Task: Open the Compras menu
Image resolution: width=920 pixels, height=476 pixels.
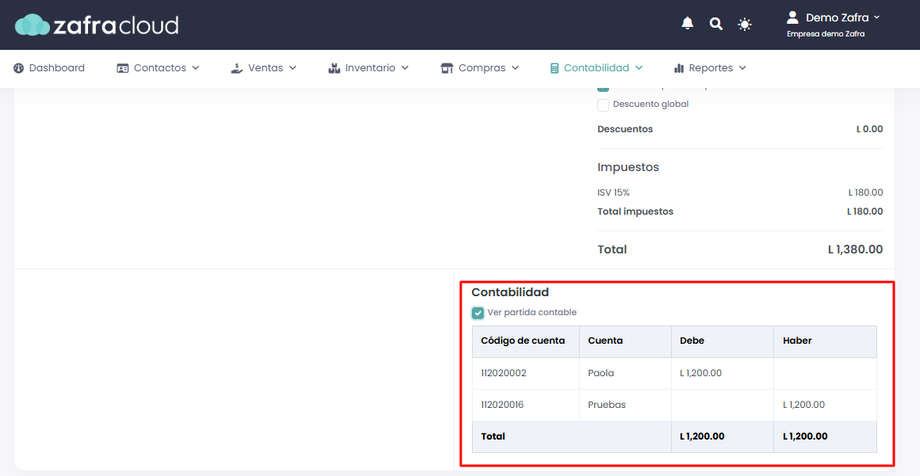Action: point(482,68)
